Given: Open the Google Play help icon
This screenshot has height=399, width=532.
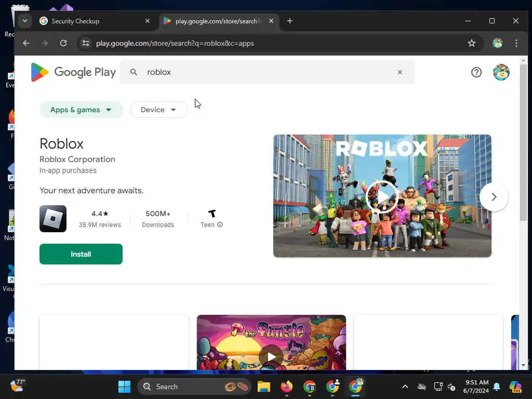Looking at the screenshot, I should click(x=476, y=72).
